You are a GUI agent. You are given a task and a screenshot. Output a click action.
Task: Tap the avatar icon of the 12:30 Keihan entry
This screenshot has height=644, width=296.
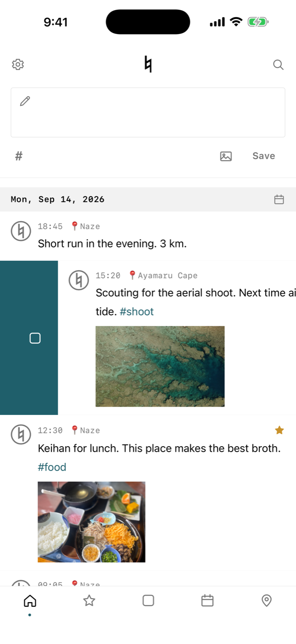pos(21,435)
